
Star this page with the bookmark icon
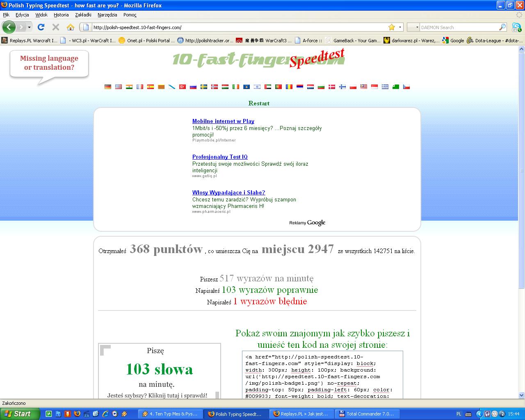coord(391,27)
